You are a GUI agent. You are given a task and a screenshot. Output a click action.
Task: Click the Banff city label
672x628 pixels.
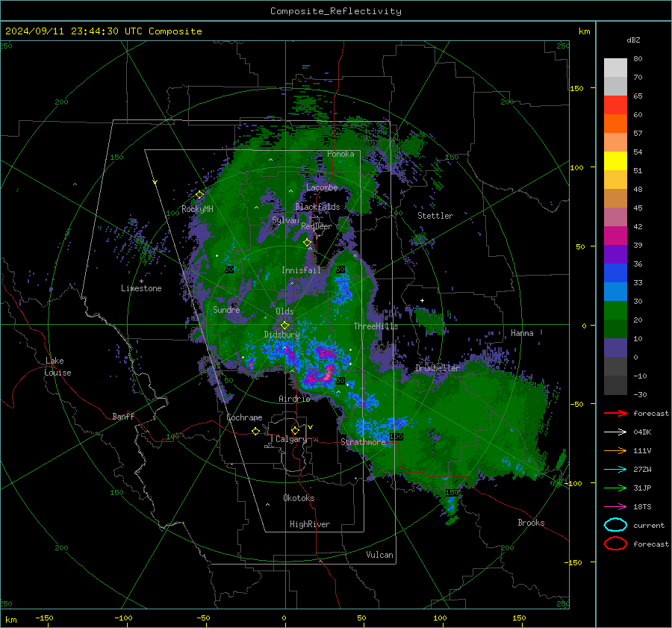coord(123,417)
